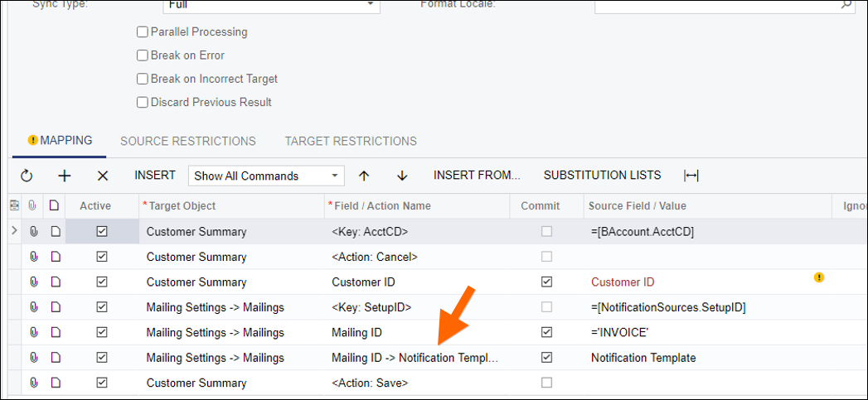868x400 pixels.
Task: Check the Discard Previous Result option
Action: [142, 103]
